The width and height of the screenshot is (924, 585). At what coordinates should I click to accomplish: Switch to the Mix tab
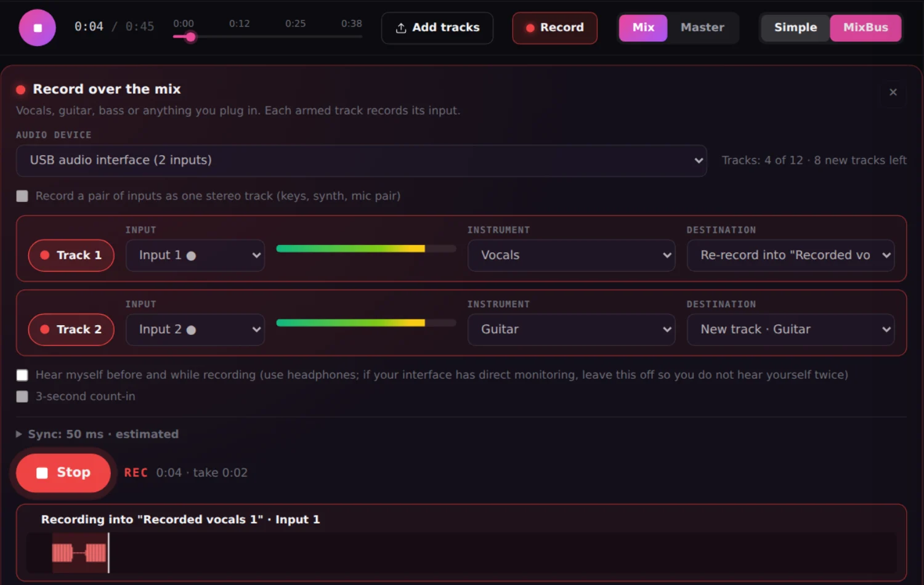[x=643, y=28]
